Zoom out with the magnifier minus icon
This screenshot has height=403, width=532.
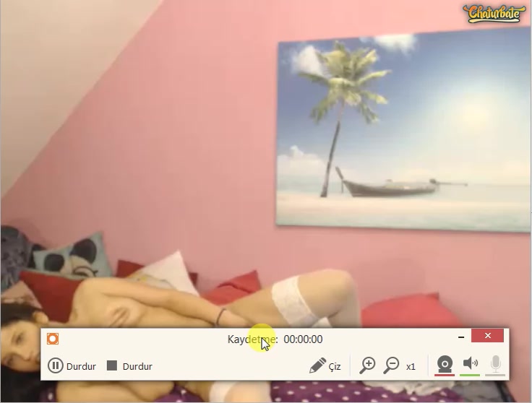point(391,365)
